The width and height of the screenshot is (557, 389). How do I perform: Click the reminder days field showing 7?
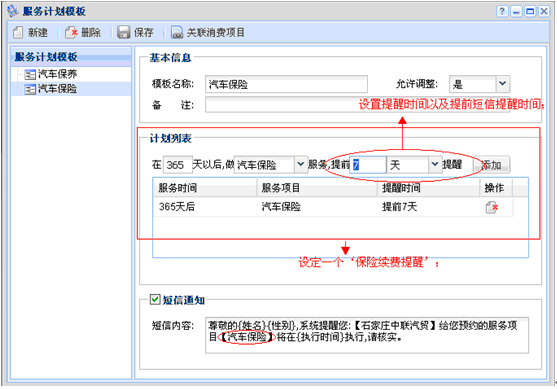368,165
